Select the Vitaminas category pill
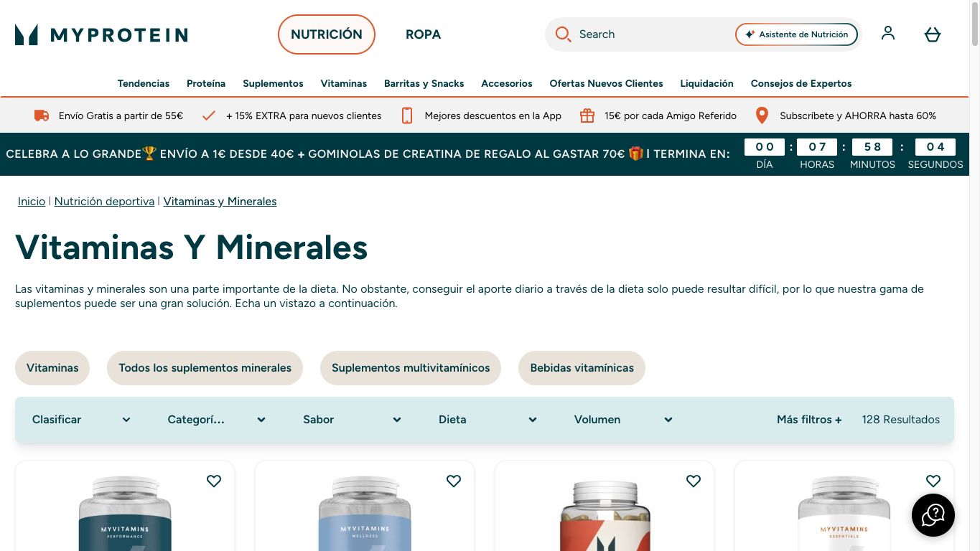 52,368
